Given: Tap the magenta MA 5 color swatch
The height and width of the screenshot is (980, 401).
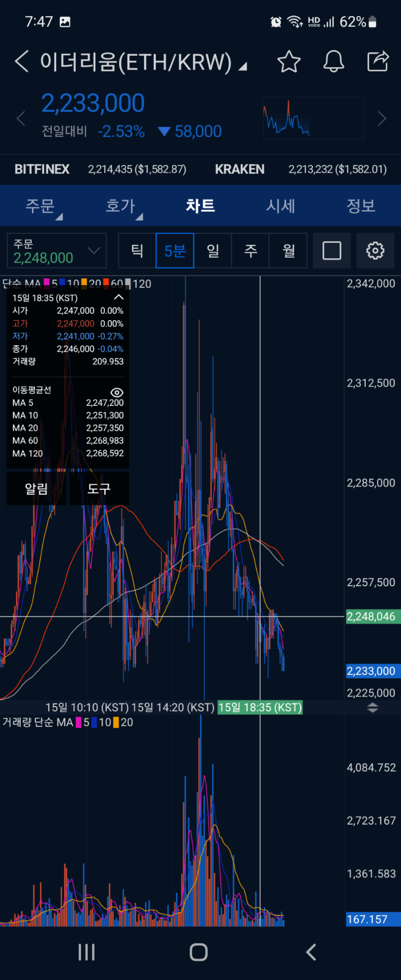Looking at the screenshot, I should (47, 284).
